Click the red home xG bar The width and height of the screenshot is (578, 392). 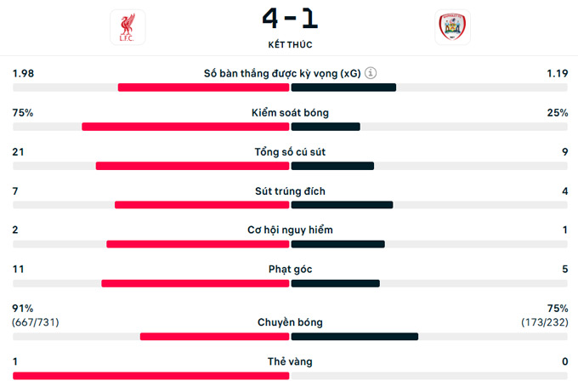coord(203,87)
